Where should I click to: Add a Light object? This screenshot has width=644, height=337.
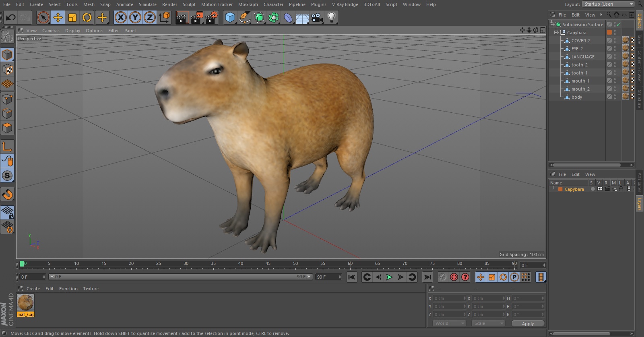(332, 17)
